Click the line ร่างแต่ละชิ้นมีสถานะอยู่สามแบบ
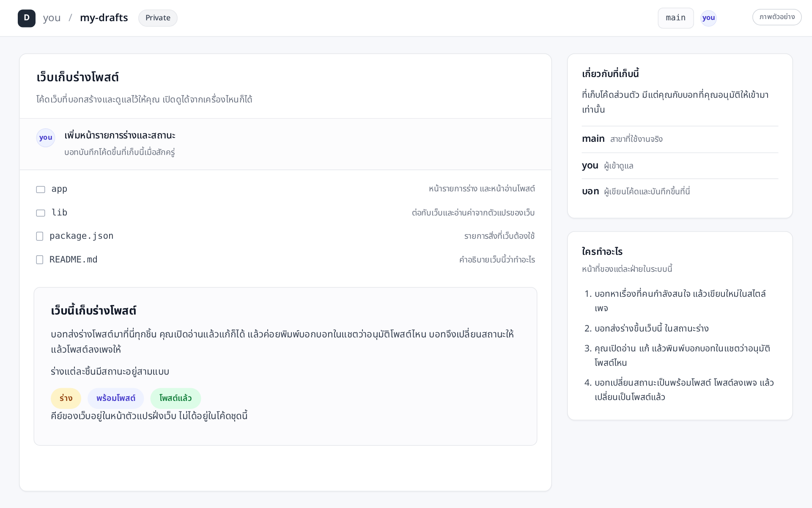 click(x=110, y=372)
